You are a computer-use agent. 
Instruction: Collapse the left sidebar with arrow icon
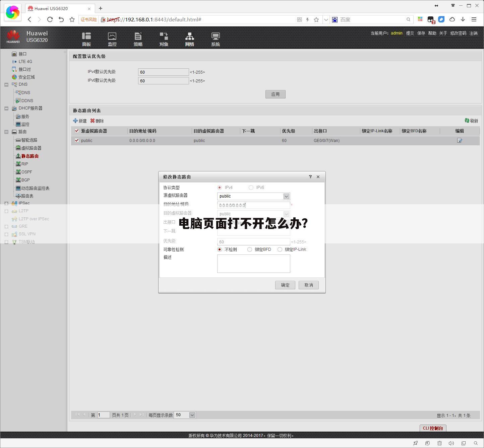[65, 52]
